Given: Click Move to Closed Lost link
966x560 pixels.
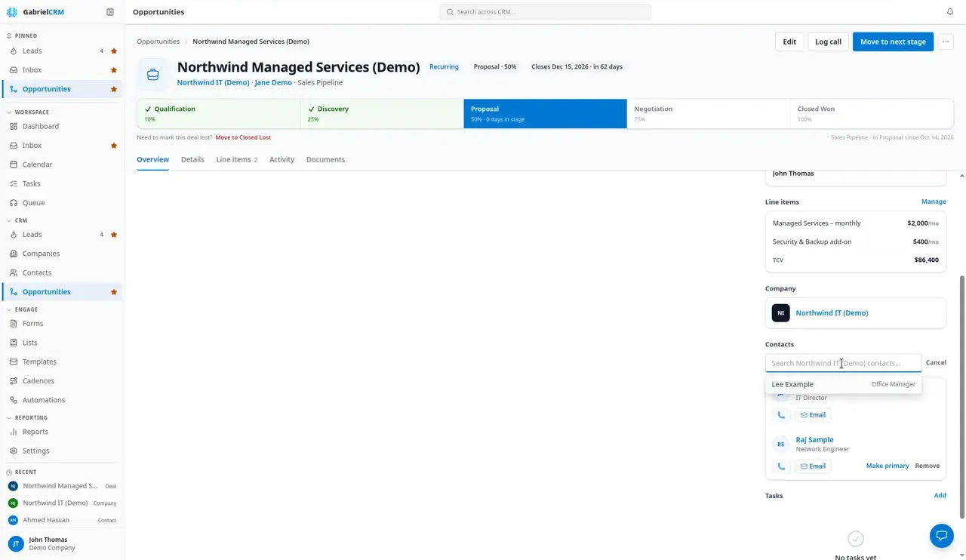Looking at the screenshot, I should pos(243,137).
